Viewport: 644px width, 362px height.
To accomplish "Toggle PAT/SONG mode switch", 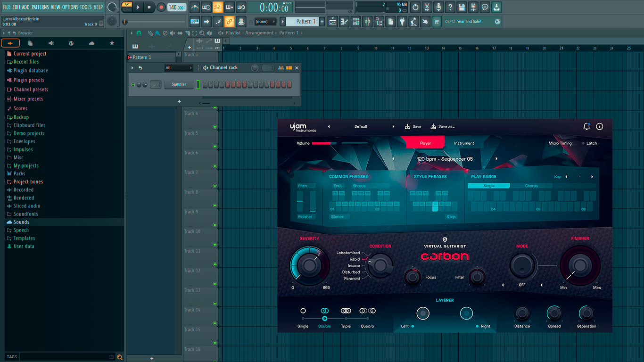I will pyautogui.click(x=127, y=7).
